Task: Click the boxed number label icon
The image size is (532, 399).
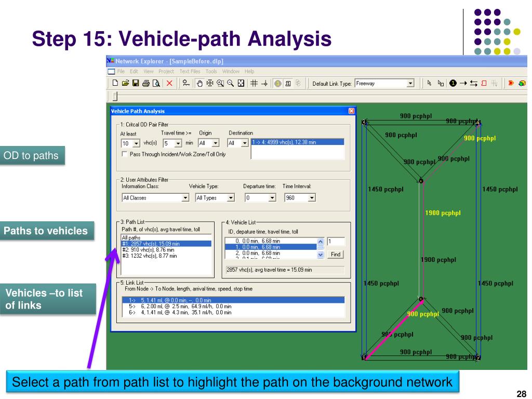Action: (x=288, y=83)
